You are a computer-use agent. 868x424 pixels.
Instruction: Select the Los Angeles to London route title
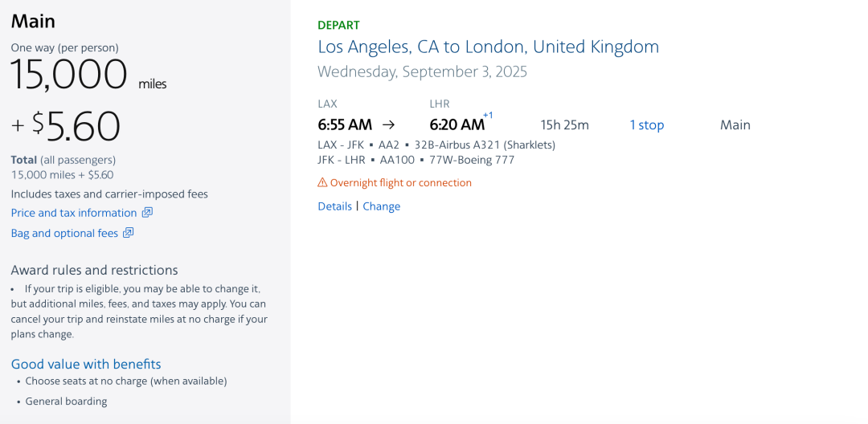point(488,47)
